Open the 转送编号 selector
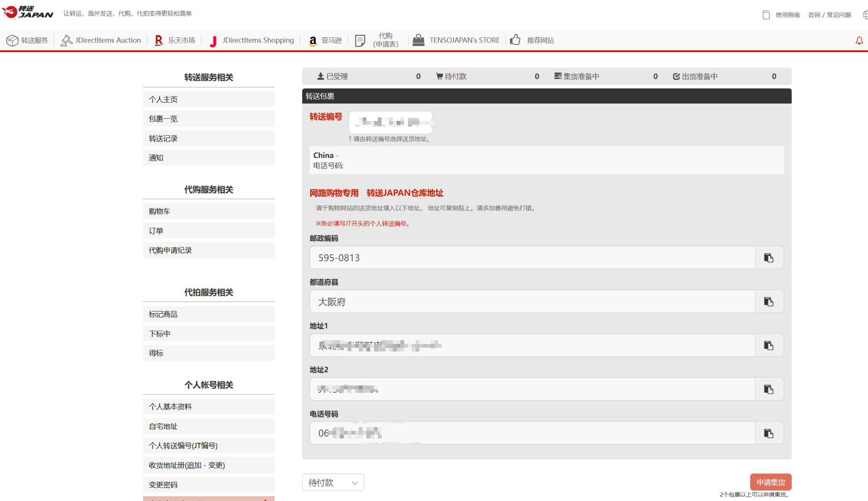Viewport: 868px width, 501px height. [391, 122]
